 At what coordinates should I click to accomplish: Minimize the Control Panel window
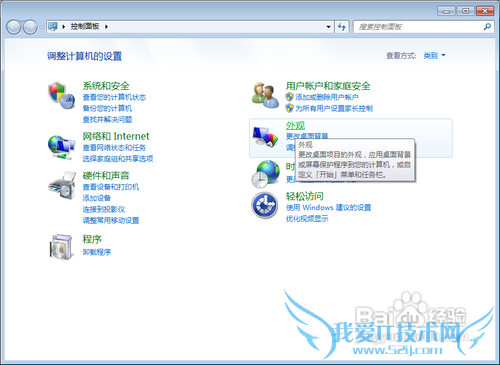click(446, 11)
